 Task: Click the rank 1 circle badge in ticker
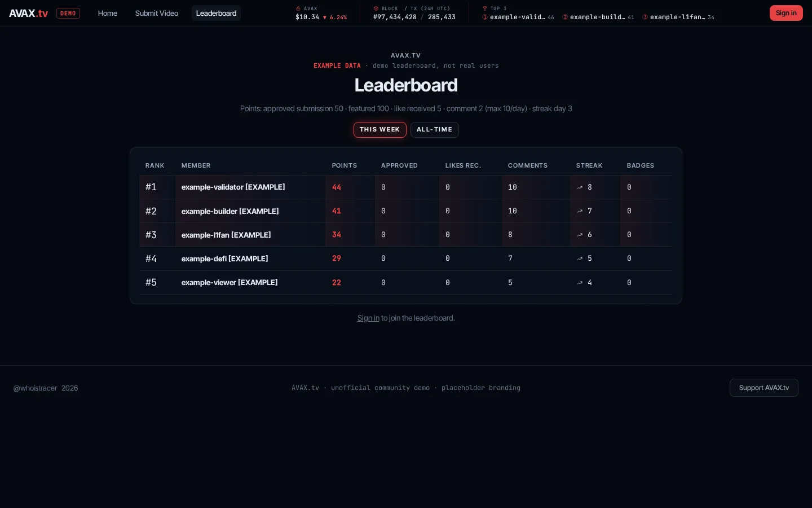[485, 17]
